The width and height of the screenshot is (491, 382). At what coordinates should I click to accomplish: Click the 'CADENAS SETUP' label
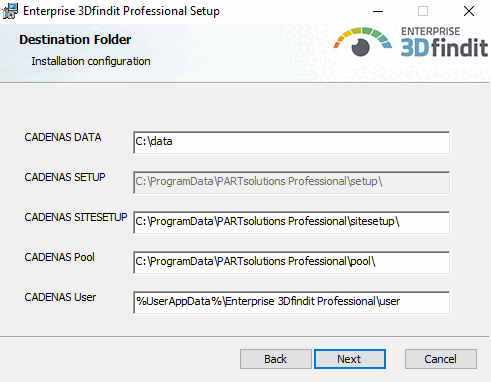pyautogui.click(x=65, y=177)
